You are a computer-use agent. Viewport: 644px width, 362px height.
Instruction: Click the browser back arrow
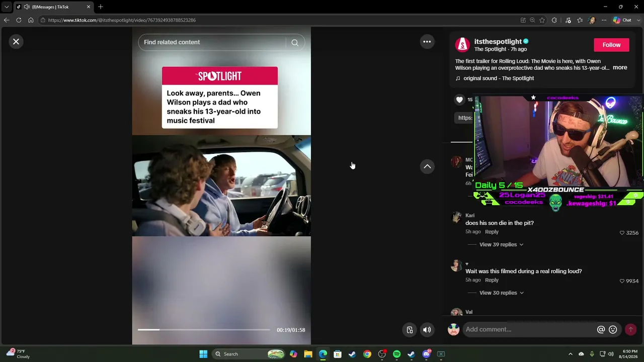pyautogui.click(x=7, y=20)
